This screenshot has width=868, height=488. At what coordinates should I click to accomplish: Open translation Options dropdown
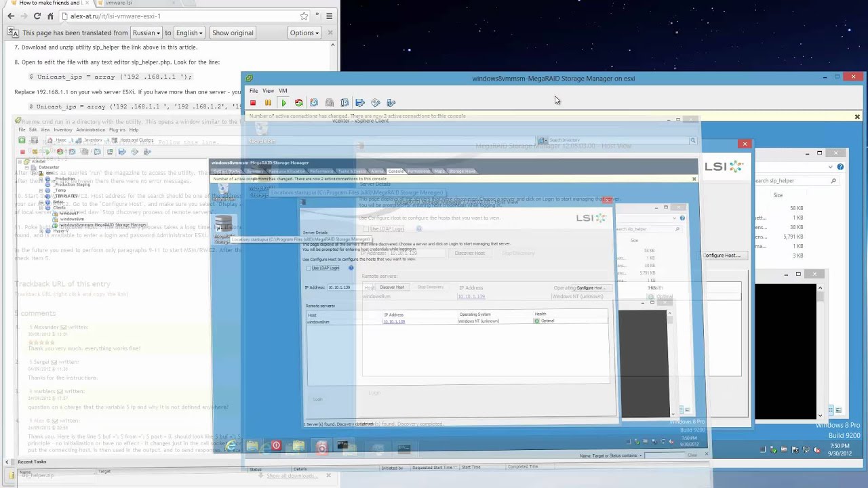[304, 33]
